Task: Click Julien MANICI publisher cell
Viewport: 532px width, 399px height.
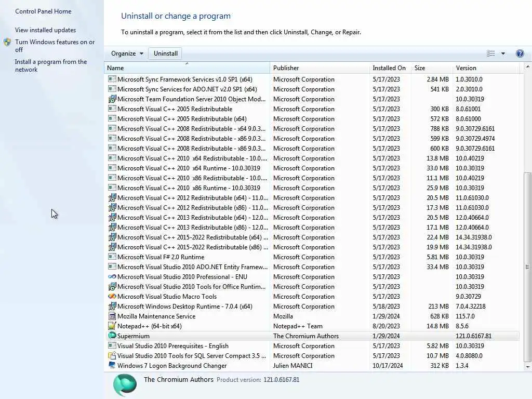Action: pyautogui.click(x=292, y=365)
